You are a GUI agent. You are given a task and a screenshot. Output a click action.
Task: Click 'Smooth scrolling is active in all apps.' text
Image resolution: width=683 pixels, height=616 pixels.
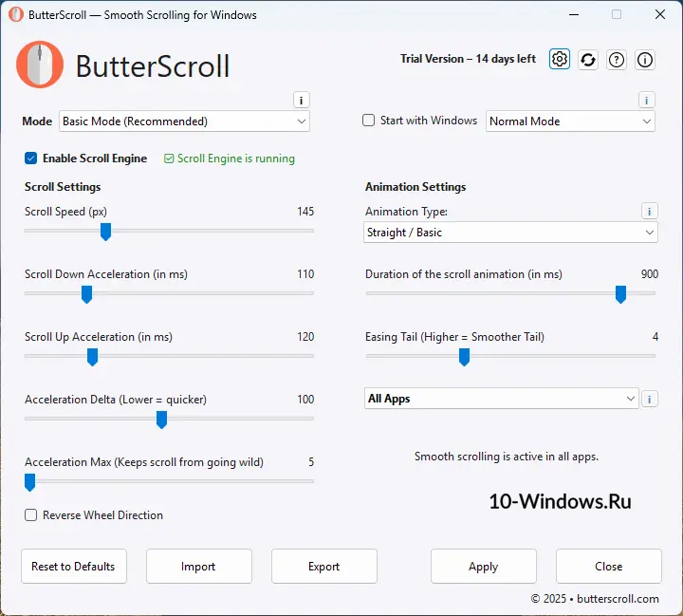tap(507, 457)
